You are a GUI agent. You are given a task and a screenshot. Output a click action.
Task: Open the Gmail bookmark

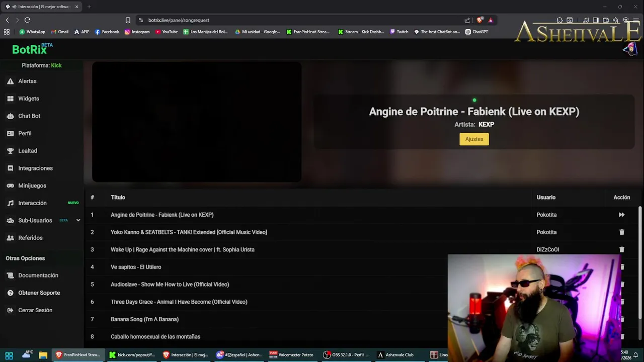point(59,32)
